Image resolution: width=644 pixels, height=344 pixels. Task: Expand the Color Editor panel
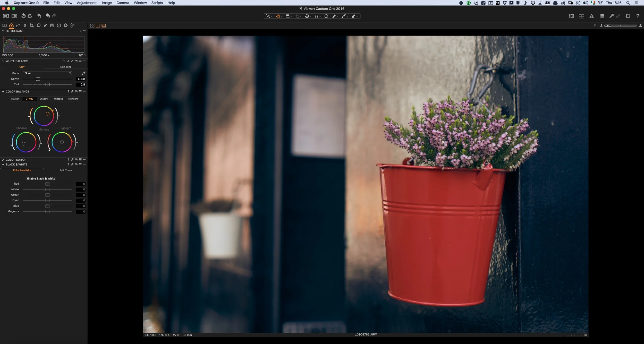coord(3,159)
